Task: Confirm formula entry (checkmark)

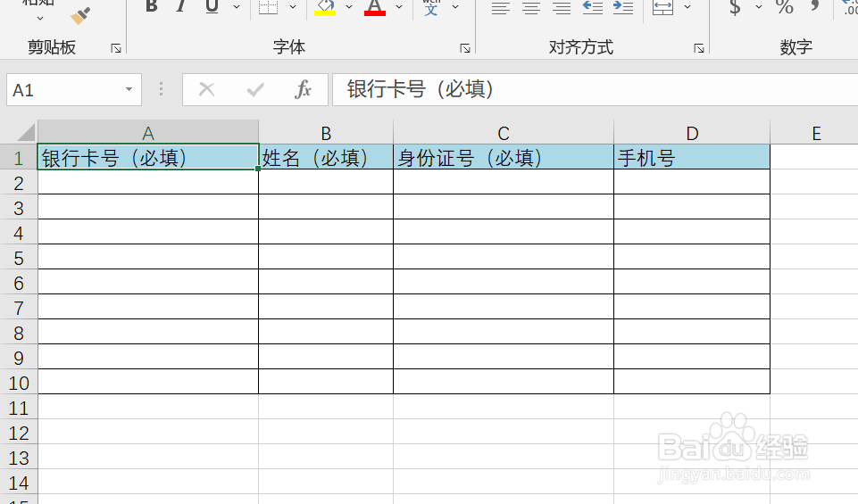Action: point(255,89)
